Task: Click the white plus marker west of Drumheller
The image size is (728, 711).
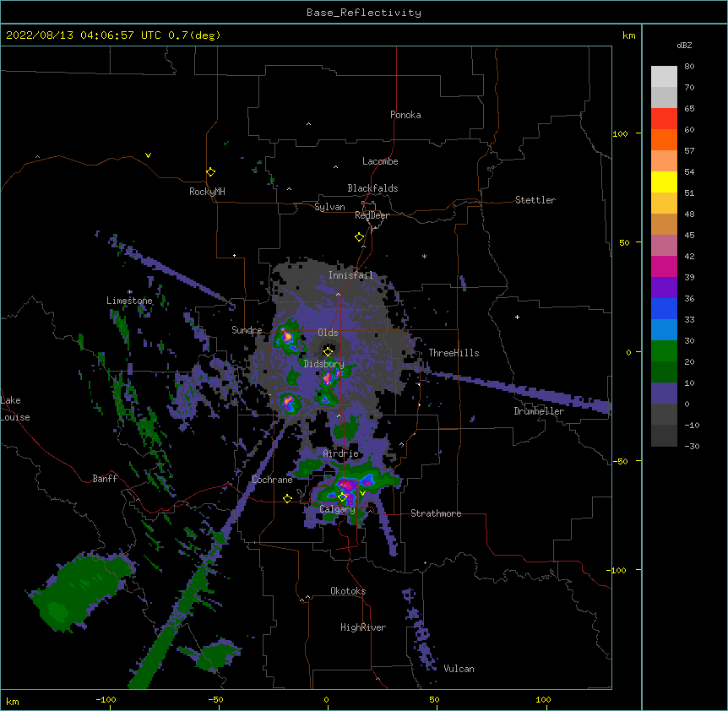Action: (x=517, y=317)
